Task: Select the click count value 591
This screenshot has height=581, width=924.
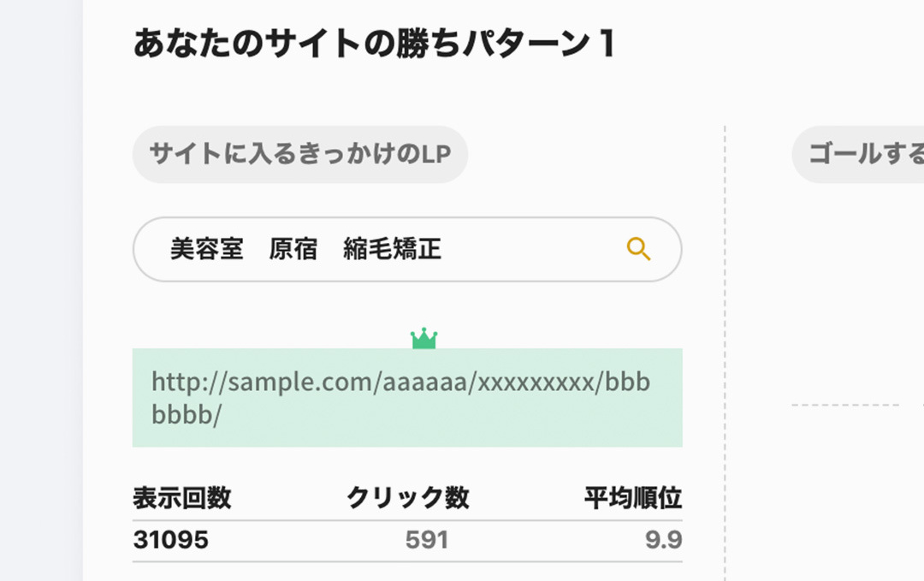Action: point(427,540)
